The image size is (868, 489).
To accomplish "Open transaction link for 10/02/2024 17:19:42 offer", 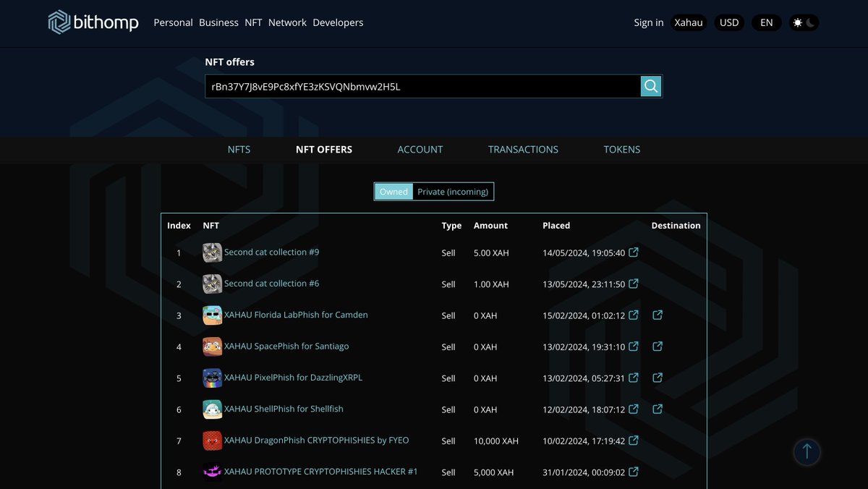I will coord(634,440).
